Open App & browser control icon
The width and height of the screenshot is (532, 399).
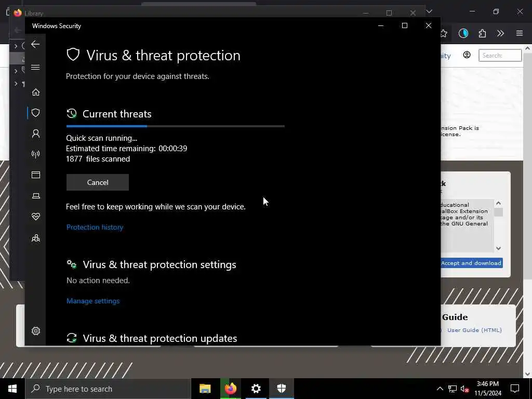pyautogui.click(x=36, y=175)
